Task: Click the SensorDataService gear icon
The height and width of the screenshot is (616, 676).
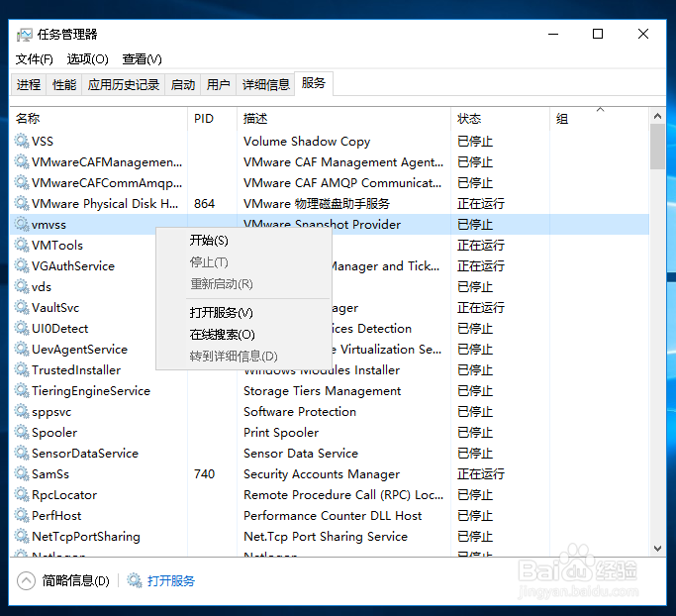Action: (21, 453)
